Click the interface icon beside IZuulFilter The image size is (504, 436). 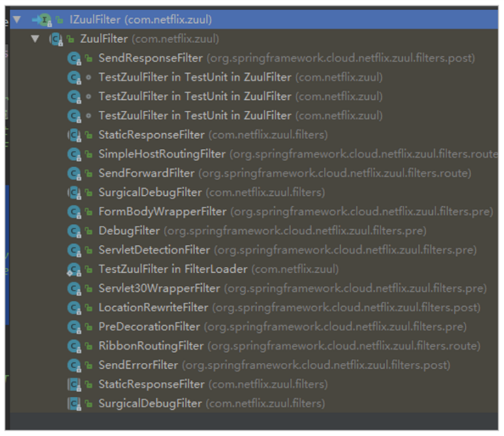click(x=44, y=20)
